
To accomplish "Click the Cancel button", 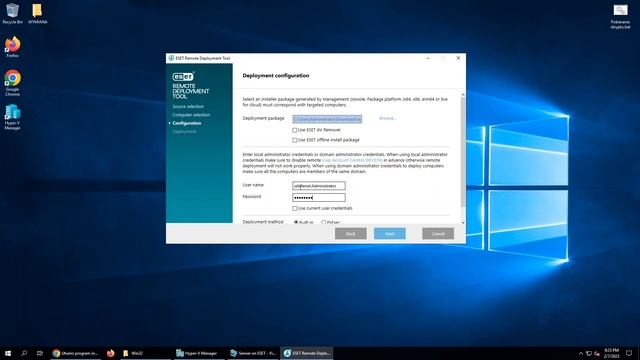I will point(438,233).
